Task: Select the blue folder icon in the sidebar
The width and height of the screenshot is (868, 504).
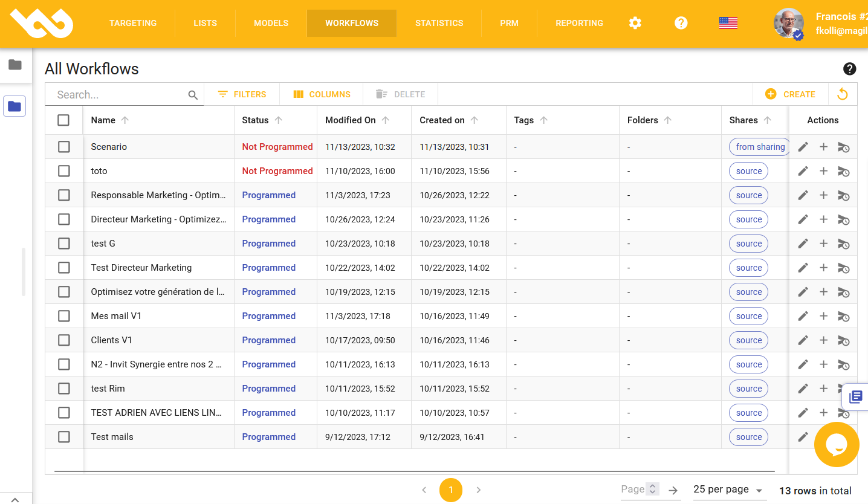Action: tap(15, 106)
